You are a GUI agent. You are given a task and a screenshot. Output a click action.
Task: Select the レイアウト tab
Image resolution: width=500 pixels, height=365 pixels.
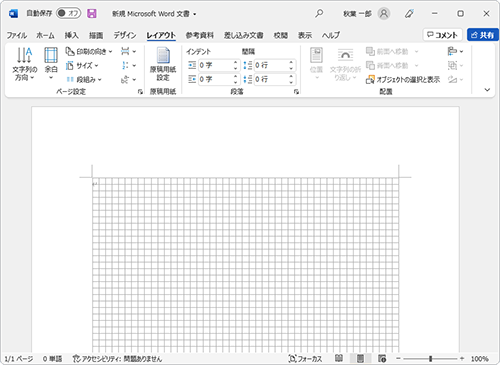161,35
